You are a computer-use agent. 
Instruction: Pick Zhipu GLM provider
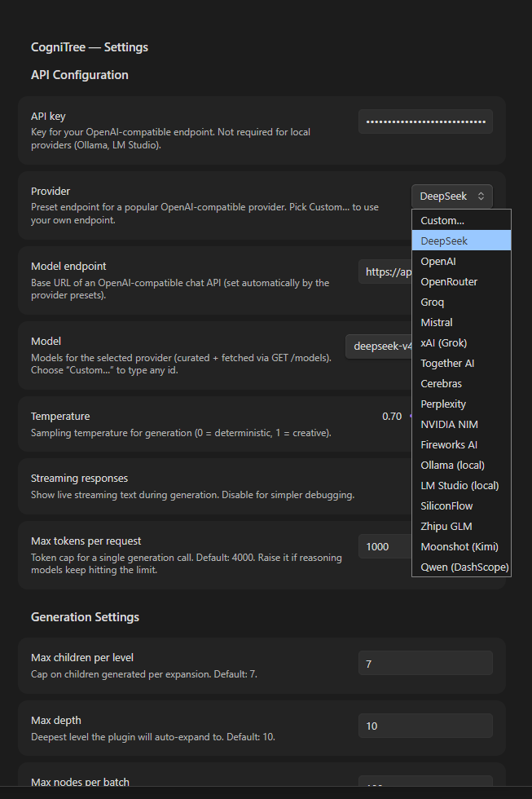tap(461, 526)
